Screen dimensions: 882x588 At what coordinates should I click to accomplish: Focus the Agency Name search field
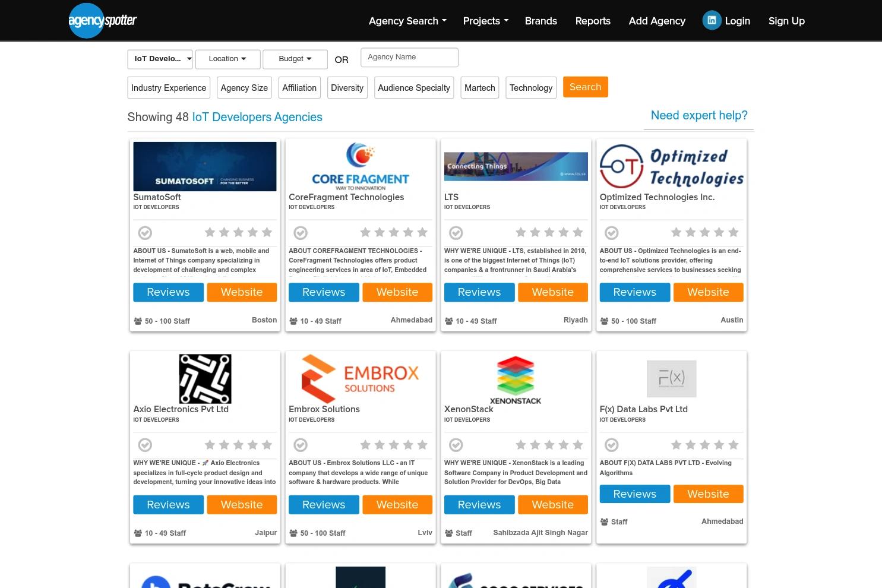409,58
